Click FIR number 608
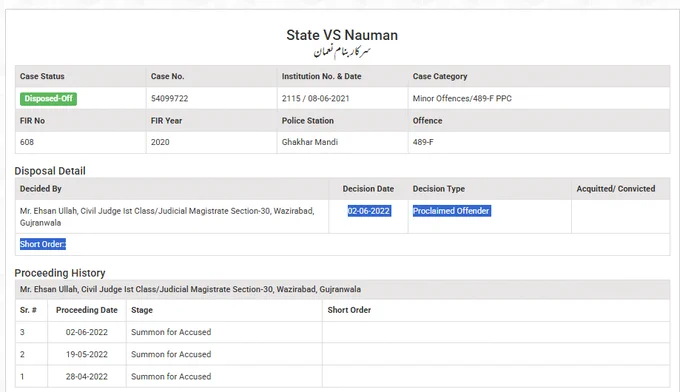This screenshot has width=680, height=392. pyautogui.click(x=27, y=142)
